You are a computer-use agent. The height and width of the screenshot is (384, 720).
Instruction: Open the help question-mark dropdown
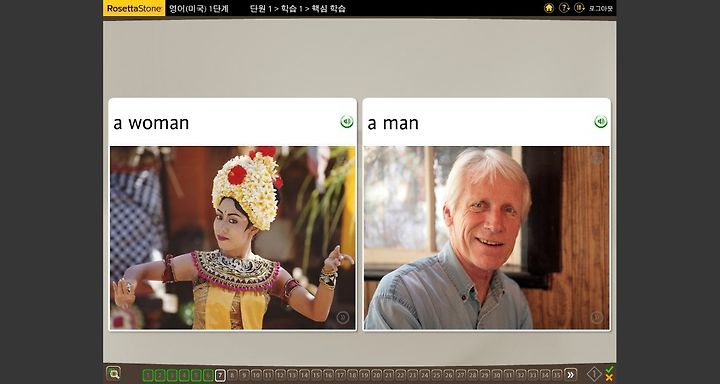pyautogui.click(x=564, y=7)
